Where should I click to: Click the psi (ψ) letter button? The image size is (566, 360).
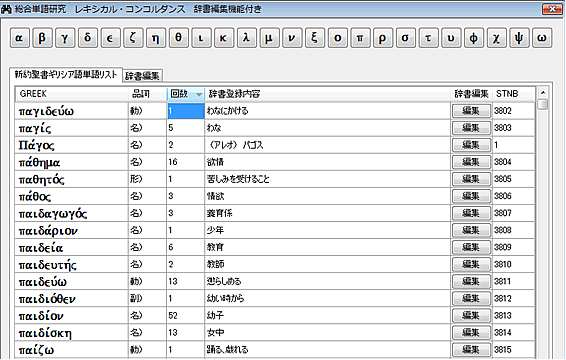tap(519, 38)
